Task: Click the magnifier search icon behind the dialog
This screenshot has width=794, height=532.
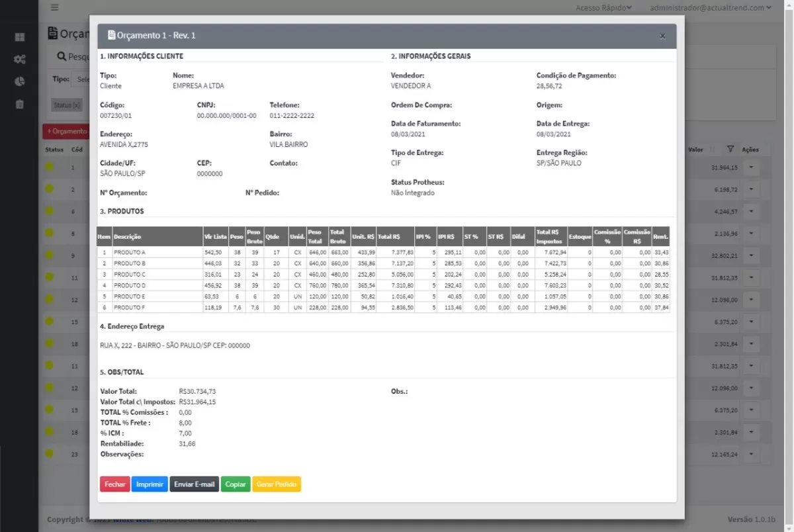Action: click(x=62, y=57)
